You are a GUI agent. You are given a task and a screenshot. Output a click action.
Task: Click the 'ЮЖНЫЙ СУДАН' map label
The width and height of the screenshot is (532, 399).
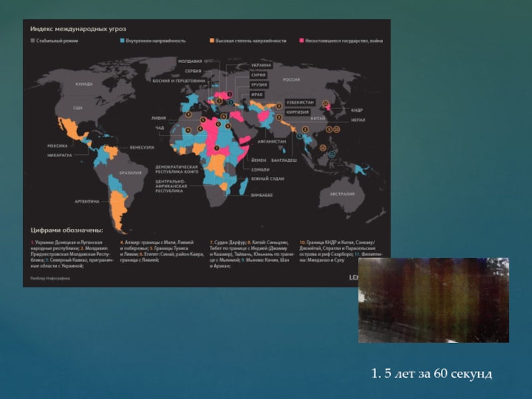click(x=267, y=179)
